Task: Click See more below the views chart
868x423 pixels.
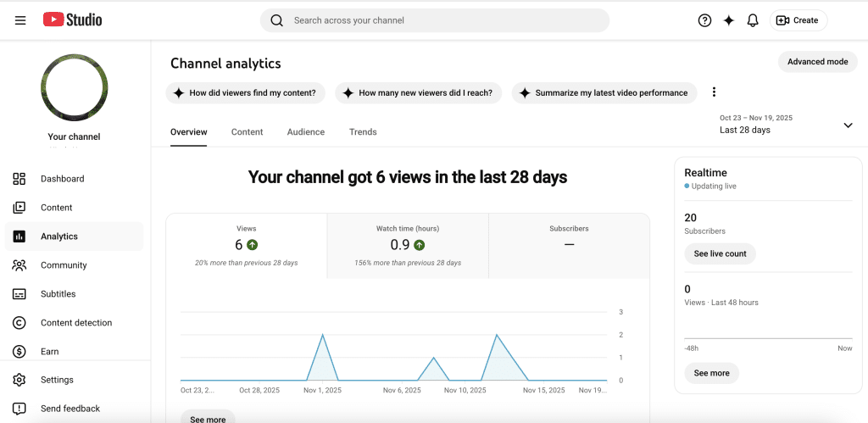Action: point(208,418)
